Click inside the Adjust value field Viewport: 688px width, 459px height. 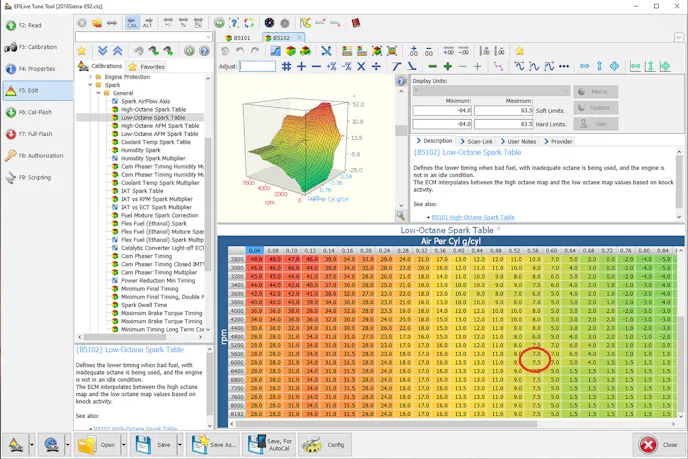(257, 66)
